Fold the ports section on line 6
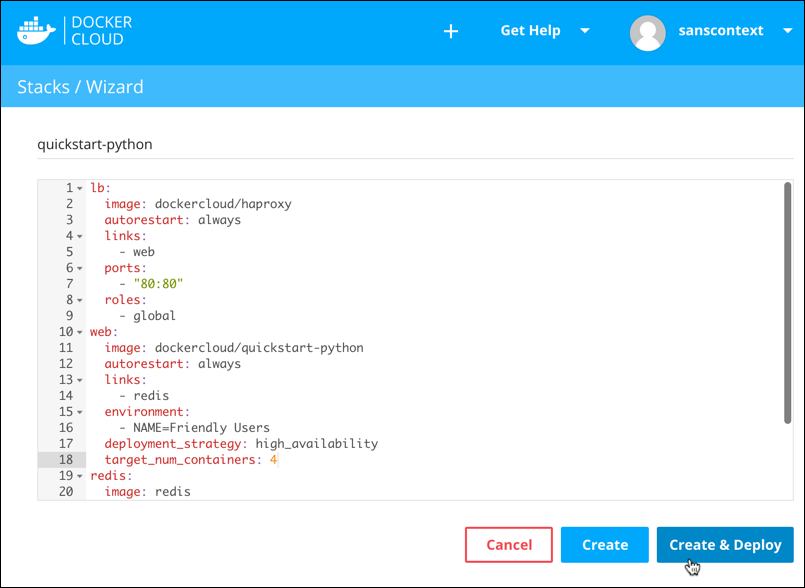The width and height of the screenshot is (805, 588). (x=80, y=268)
